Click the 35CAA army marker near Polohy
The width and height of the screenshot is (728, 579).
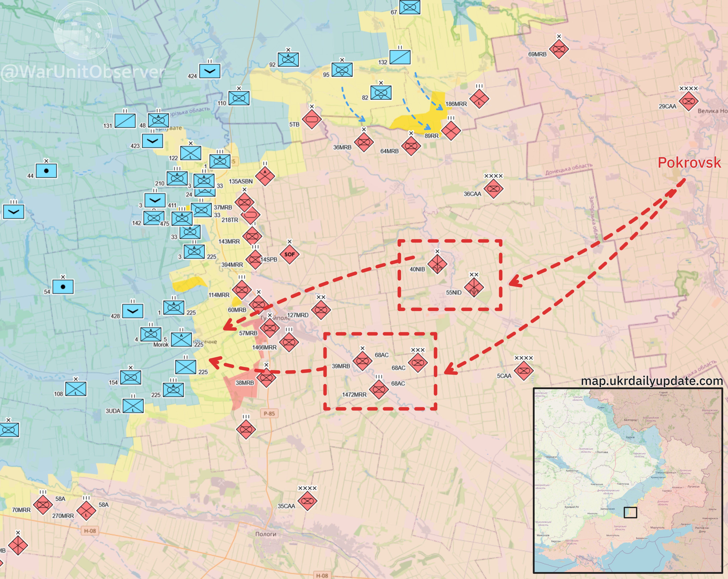click(x=307, y=501)
